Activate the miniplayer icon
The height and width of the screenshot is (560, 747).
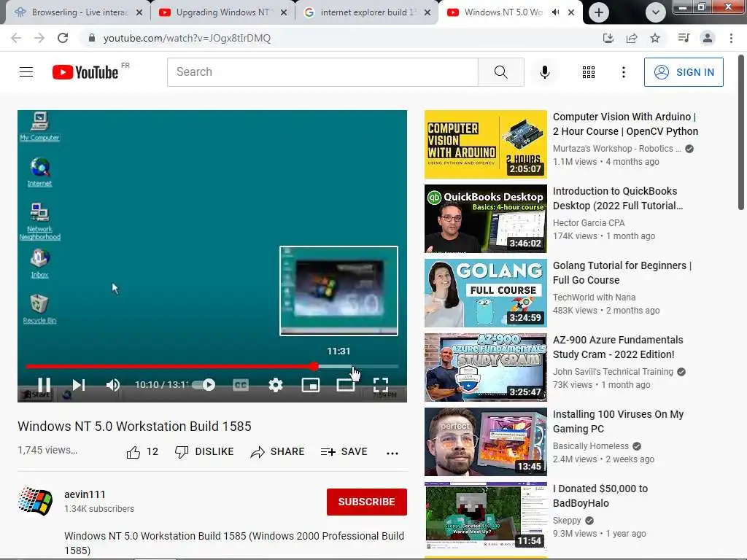[311, 385]
